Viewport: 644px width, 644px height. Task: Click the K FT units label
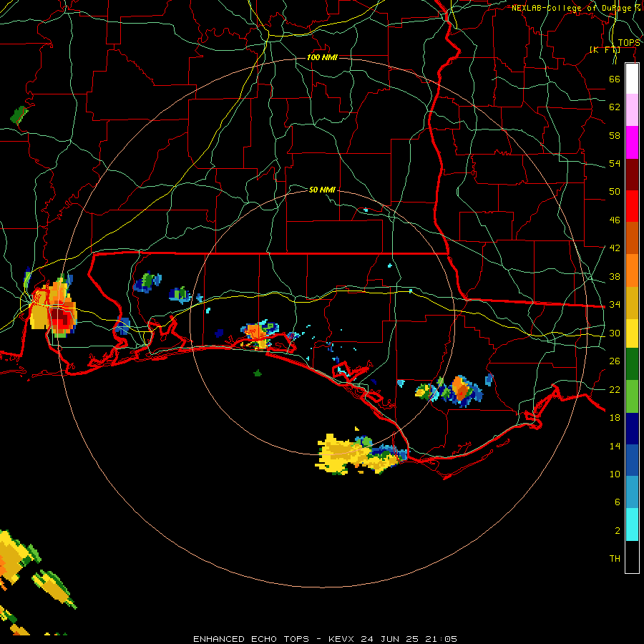pos(605,49)
